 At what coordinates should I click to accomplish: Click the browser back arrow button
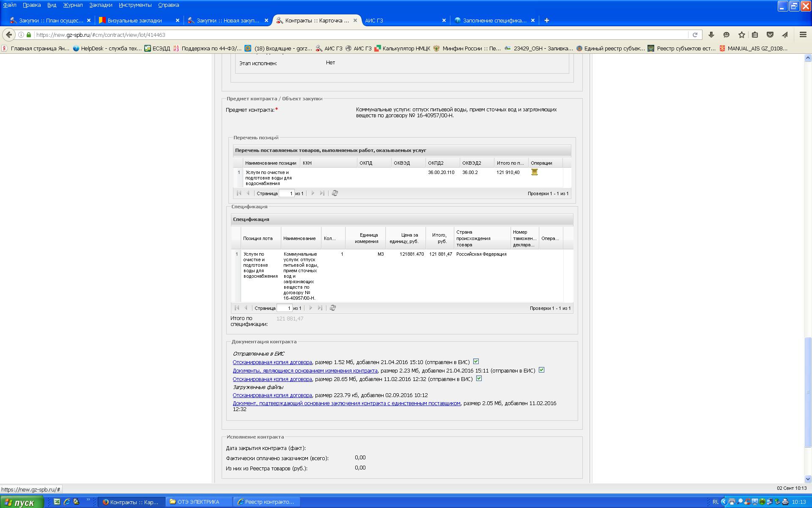coord(9,35)
